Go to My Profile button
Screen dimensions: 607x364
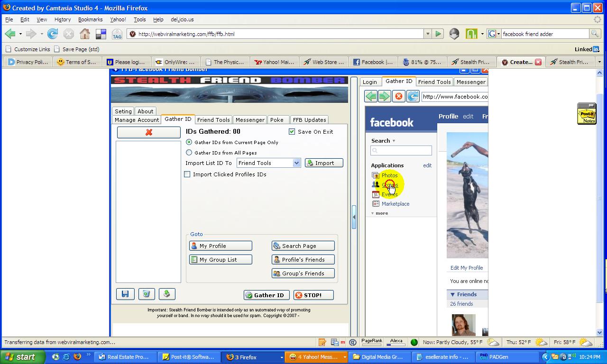click(x=221, y=246)
